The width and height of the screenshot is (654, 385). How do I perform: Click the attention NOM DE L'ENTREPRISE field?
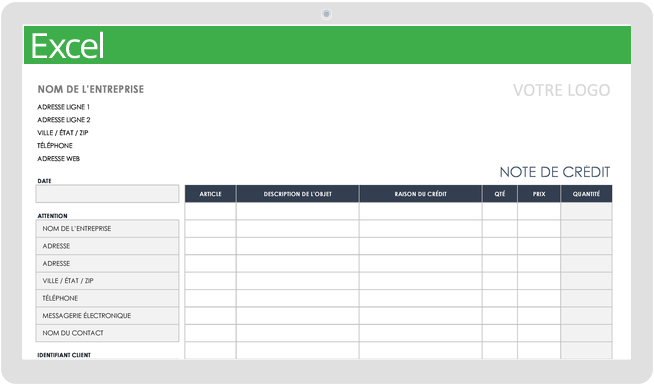tap(107, 229)
